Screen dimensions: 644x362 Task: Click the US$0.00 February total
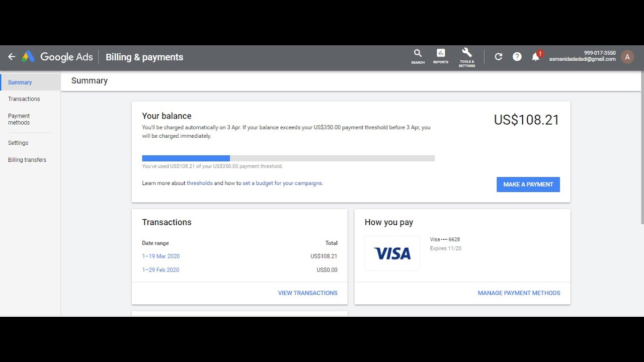[327, 270]
